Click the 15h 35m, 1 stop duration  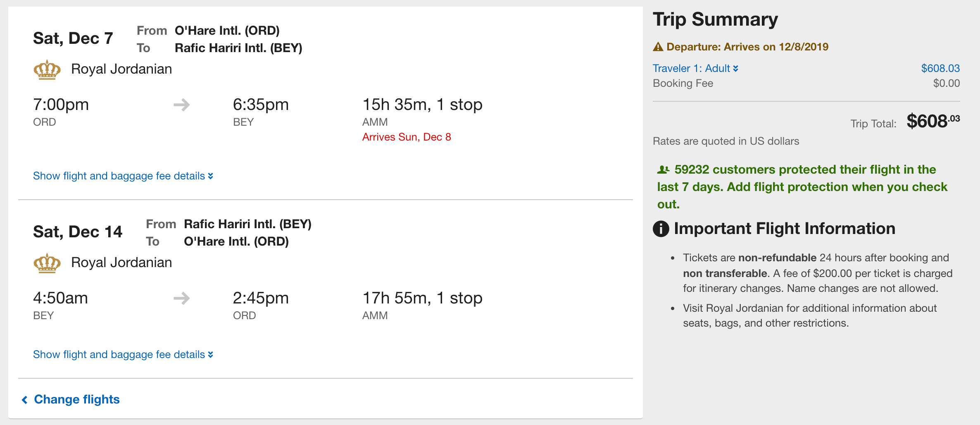(422, 105)
